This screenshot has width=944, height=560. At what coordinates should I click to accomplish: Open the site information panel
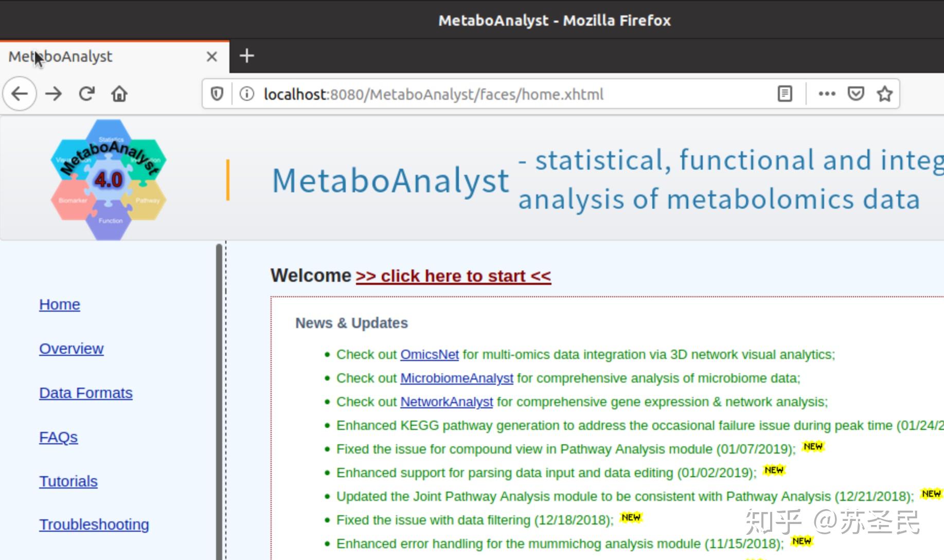tap(246, 94)
